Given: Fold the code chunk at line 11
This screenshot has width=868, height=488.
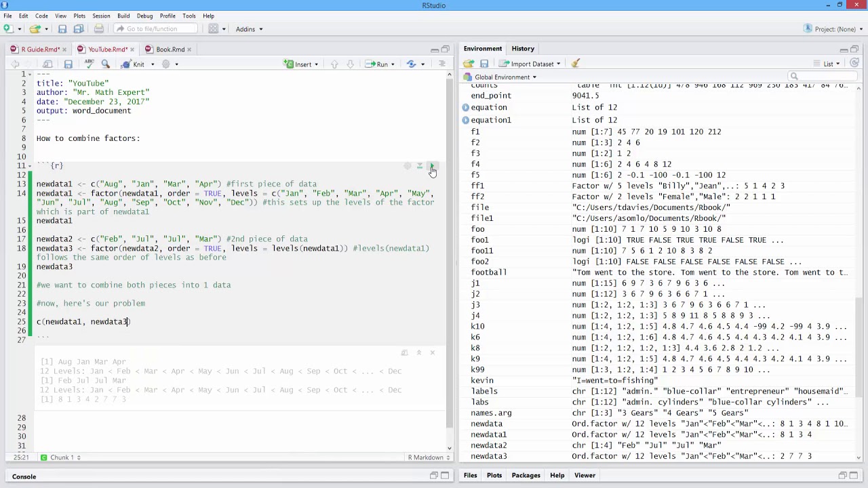Looking at the screenshot, I should (x=31, y=165).
